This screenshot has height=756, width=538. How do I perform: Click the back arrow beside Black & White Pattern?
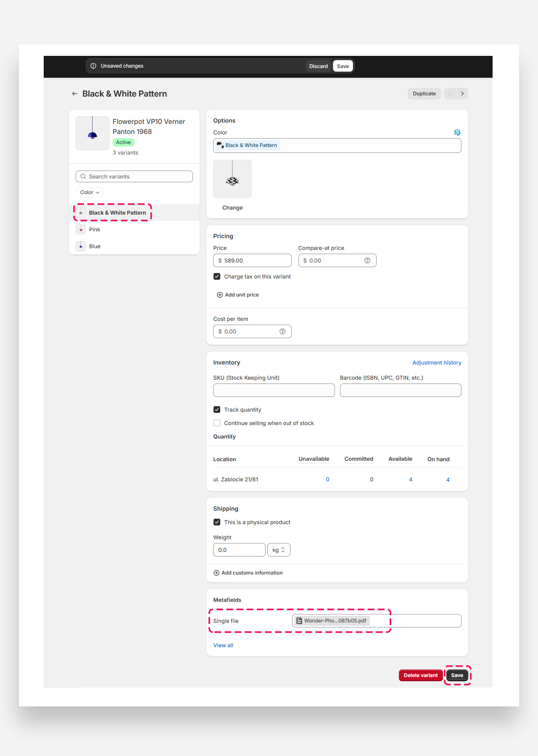pos(75,94)
